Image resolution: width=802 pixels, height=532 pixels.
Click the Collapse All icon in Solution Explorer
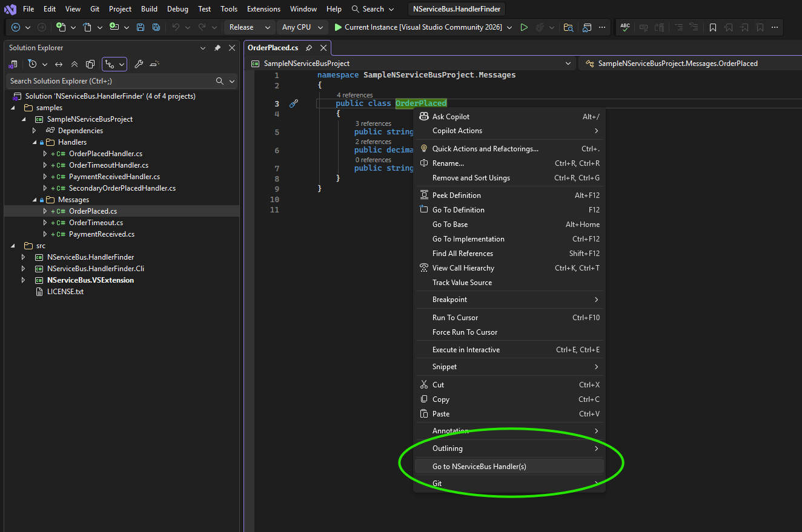click(x=75, y=64)
